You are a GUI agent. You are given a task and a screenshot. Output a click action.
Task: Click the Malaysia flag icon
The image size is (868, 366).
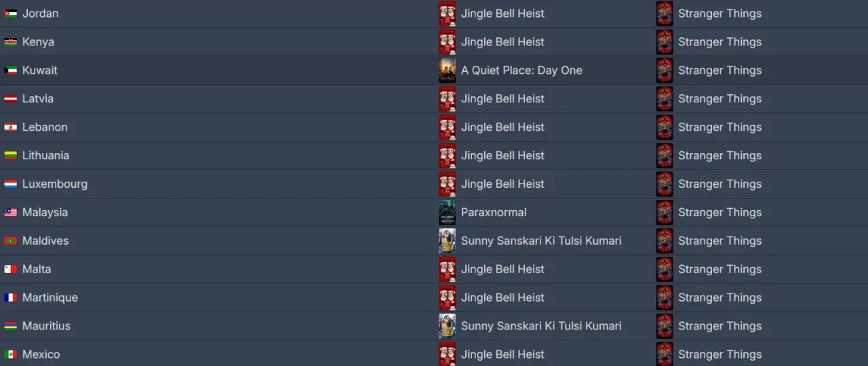[10, 213]
